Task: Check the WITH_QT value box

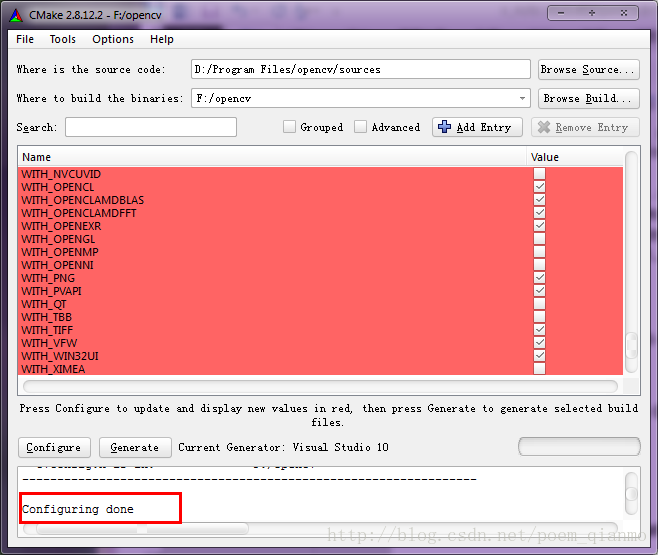Action: click(x=539, y=304)
